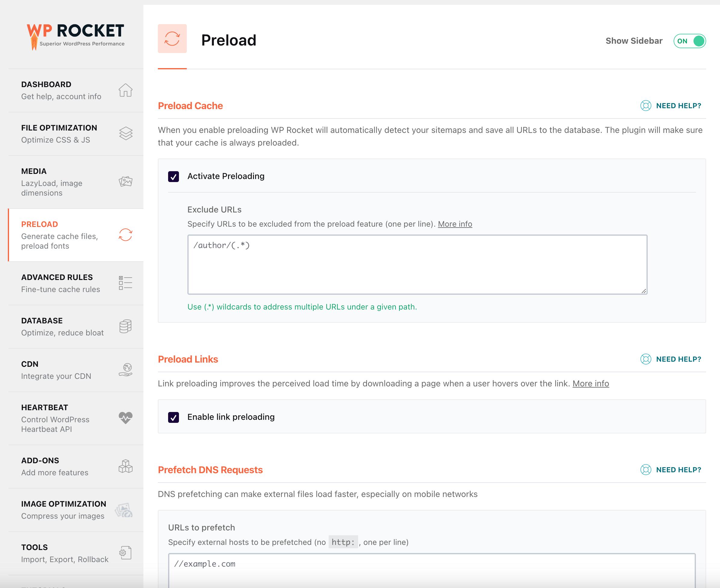Screen dimensions: 720x588
Task: Click the large Preload header icon
Action: point(172,38)
